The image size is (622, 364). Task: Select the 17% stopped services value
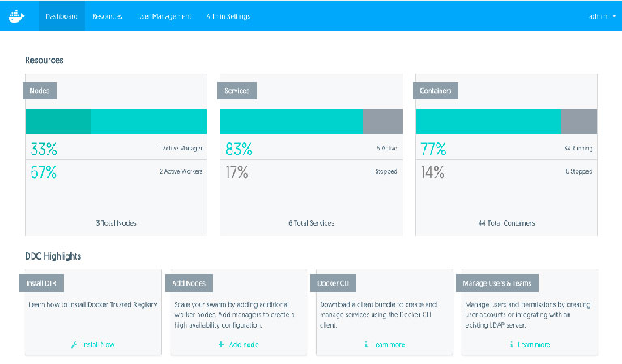tap(236, 172)
